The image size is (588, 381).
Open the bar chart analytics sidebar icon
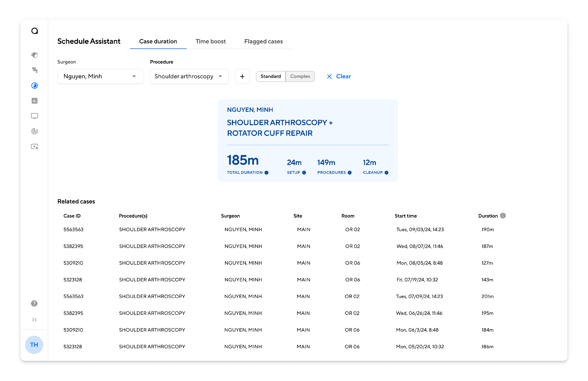(x=34, y=101)
